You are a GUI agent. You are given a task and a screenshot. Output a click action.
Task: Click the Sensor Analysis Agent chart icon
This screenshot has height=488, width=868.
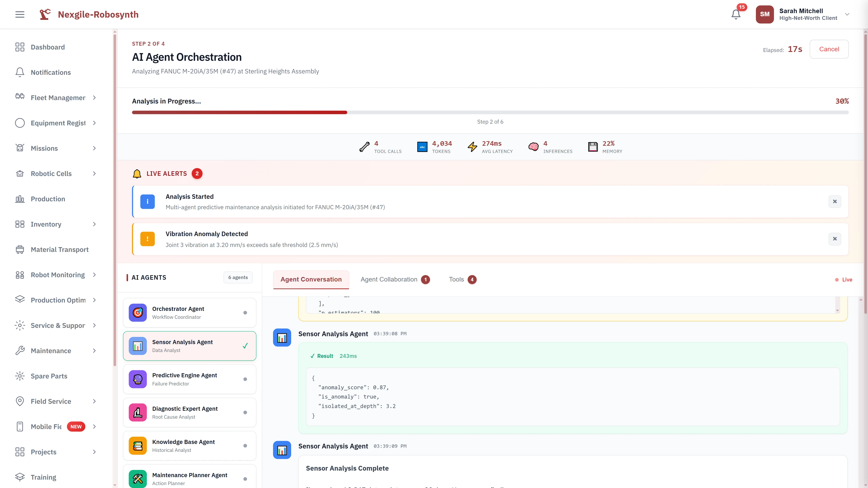click(x=137, y=345)
